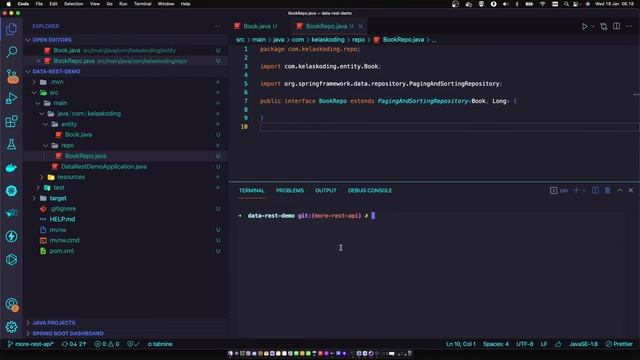This screenshot has width=640, height=360.
Task: Switch to the Book.java editor tab
Action: pyautogui.click(x=256, y=26)
